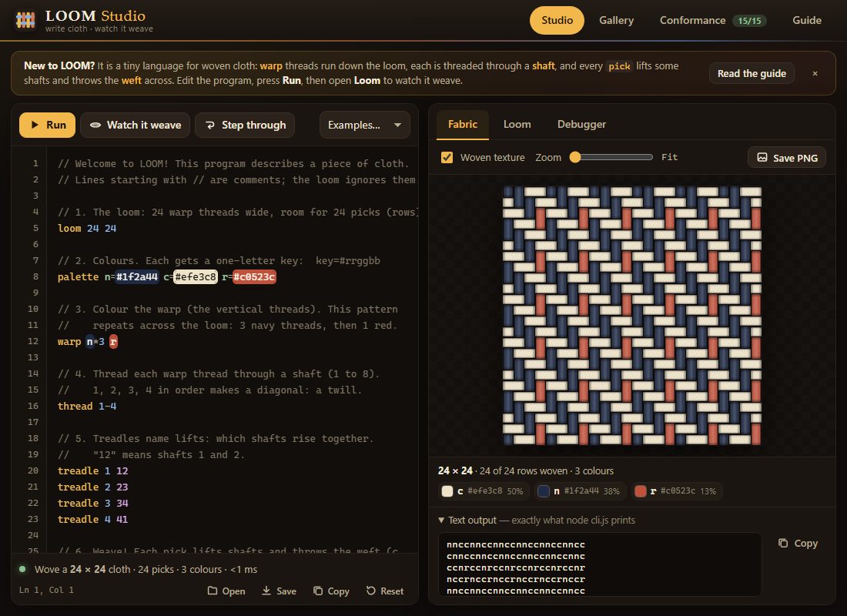
Task: Click the 'Ln 1, Col 1' cursor indicator
Action: 46,590
